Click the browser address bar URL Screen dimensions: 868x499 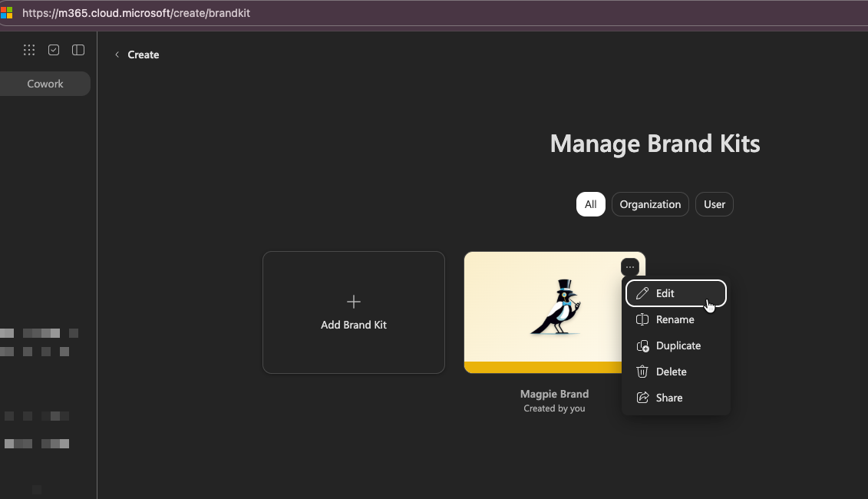point(136,13)
